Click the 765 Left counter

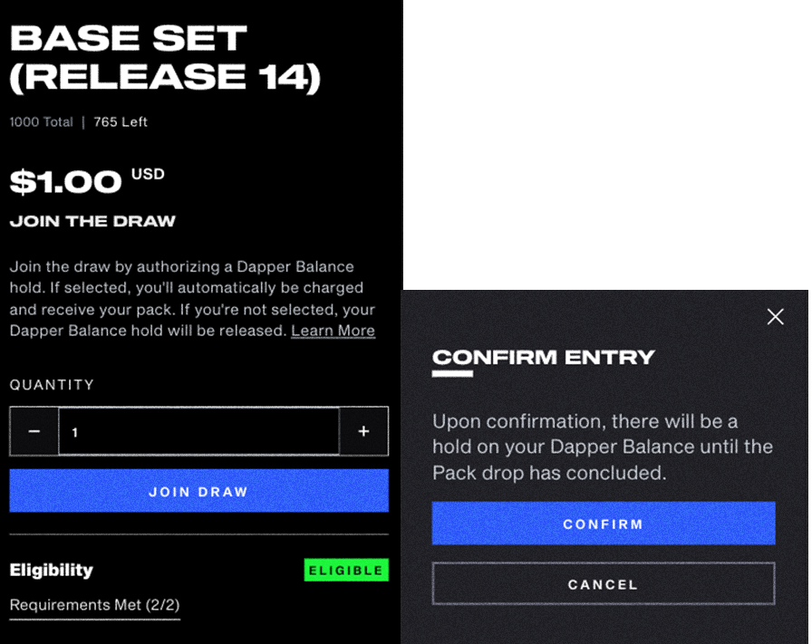click(121, 121)
